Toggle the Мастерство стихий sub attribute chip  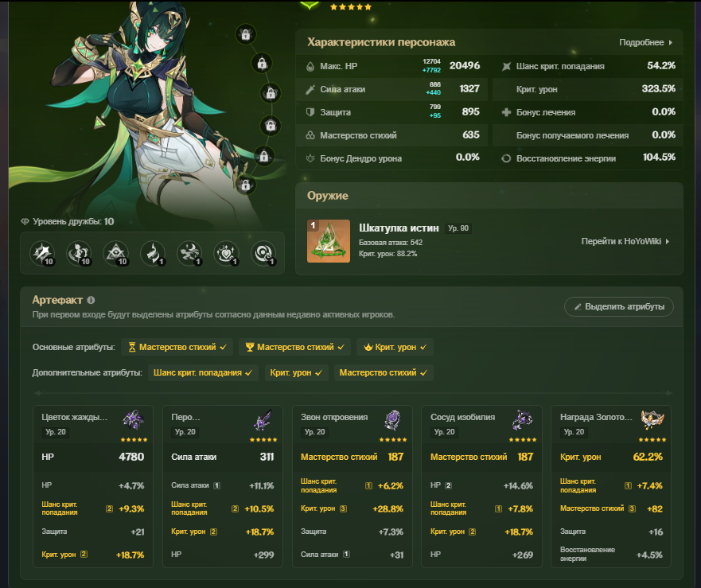(384, 372)
